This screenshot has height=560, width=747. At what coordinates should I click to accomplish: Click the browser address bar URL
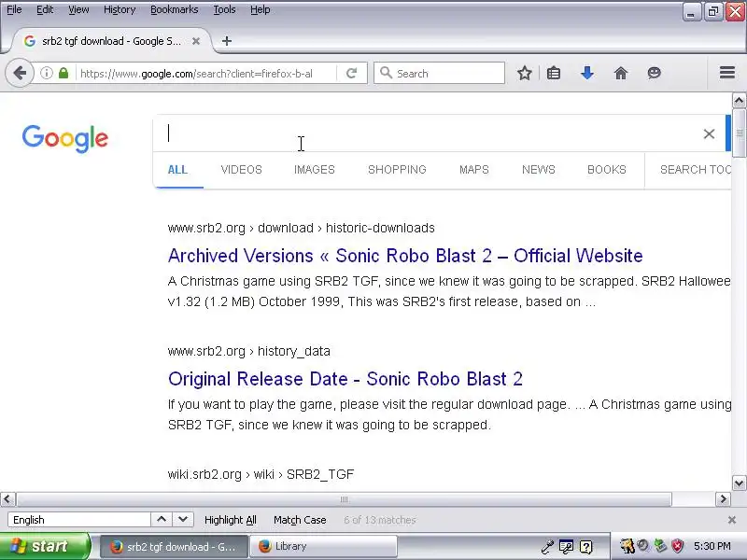(196, 74)
